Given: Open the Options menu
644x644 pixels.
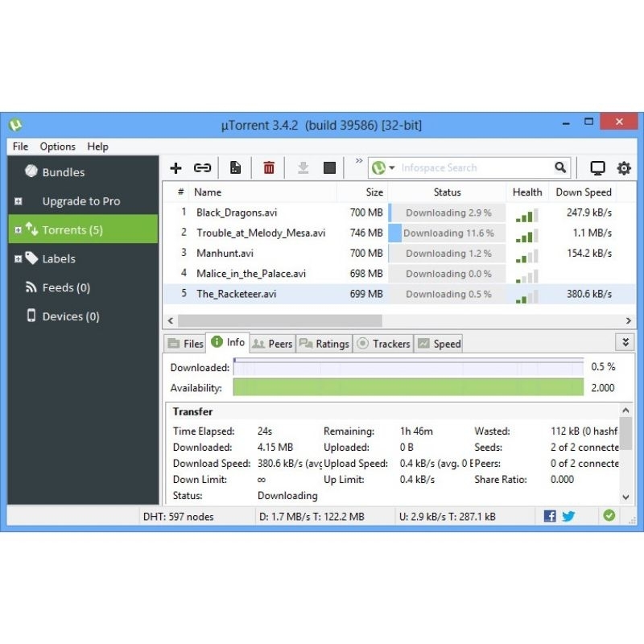Looking at the screenshot, I should 57,147.
